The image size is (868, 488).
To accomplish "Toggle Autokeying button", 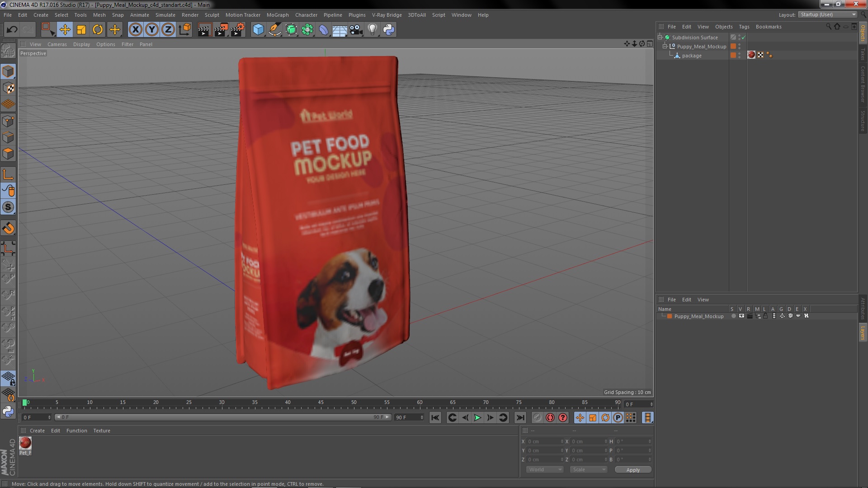I will [x=550, y=418].
